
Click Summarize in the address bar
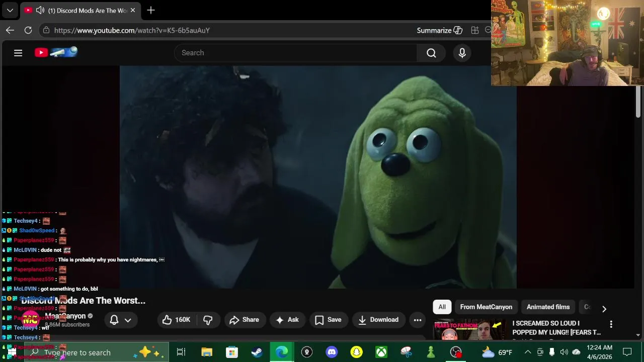tap(439, 30)
